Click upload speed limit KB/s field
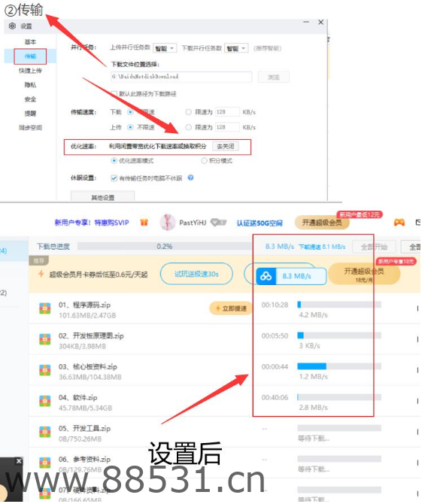 227,127
